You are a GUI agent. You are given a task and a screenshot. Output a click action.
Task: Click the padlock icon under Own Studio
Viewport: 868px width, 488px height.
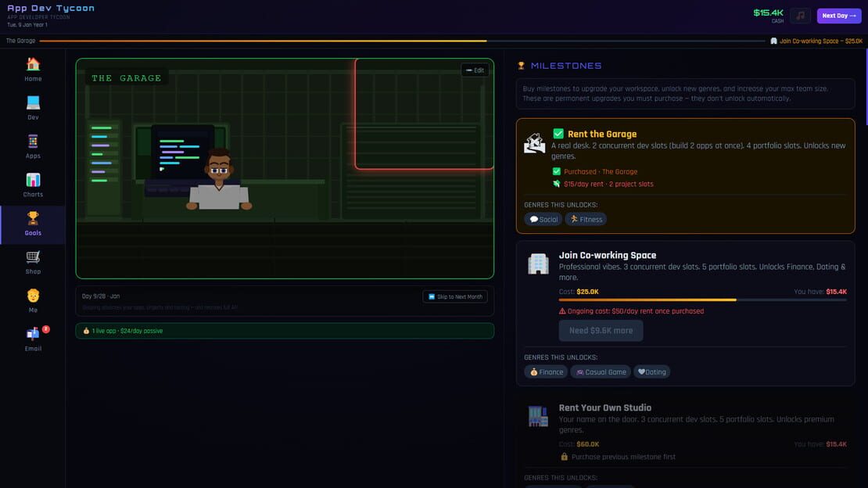pyautogui.click(x=564, y=457)
